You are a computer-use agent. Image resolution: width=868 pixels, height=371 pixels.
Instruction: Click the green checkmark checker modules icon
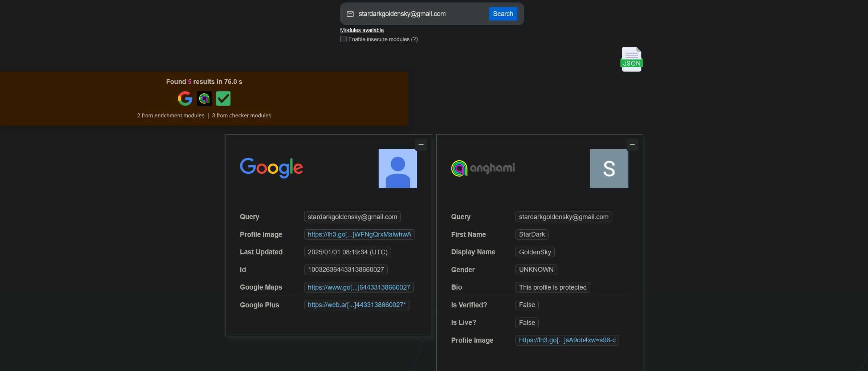tap(223, 98)
